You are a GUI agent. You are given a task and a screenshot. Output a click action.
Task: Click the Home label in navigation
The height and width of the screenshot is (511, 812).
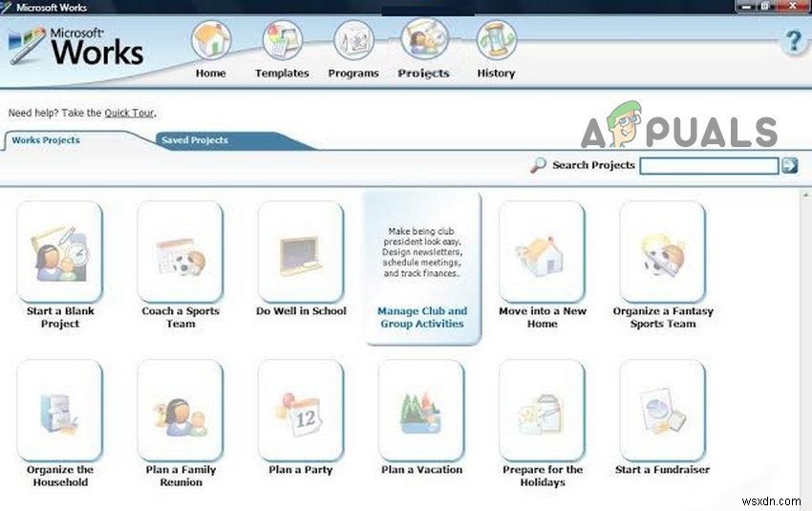tap(211, 73)
